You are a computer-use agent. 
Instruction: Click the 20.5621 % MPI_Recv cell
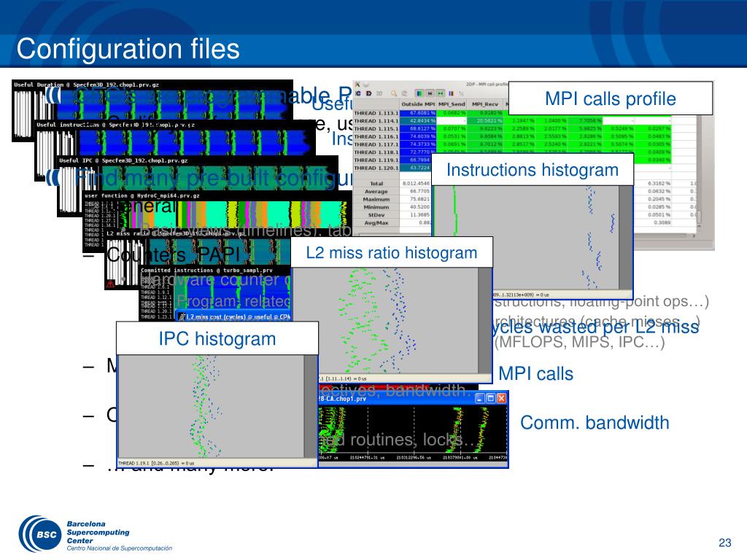point(485,121)
